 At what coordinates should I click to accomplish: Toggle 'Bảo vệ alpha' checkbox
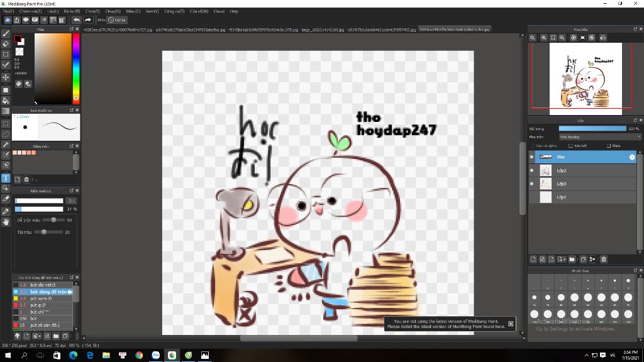pyautogui.click(x=533, y=146)
